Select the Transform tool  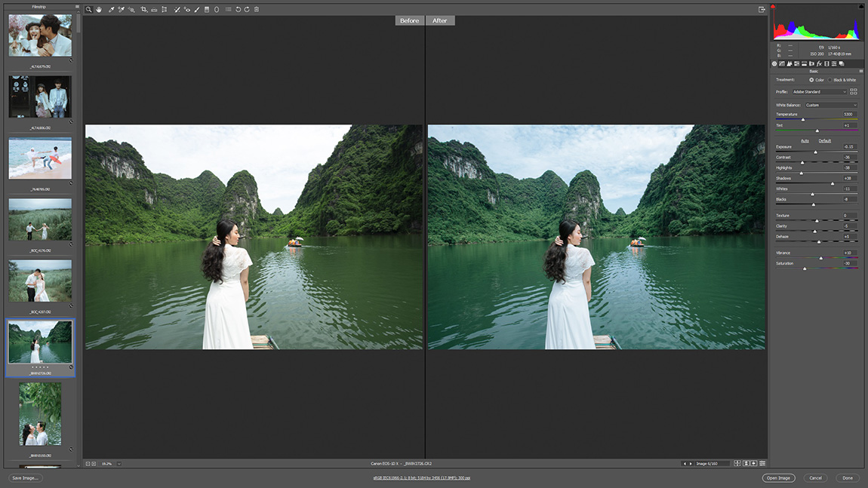pos(165,9)
